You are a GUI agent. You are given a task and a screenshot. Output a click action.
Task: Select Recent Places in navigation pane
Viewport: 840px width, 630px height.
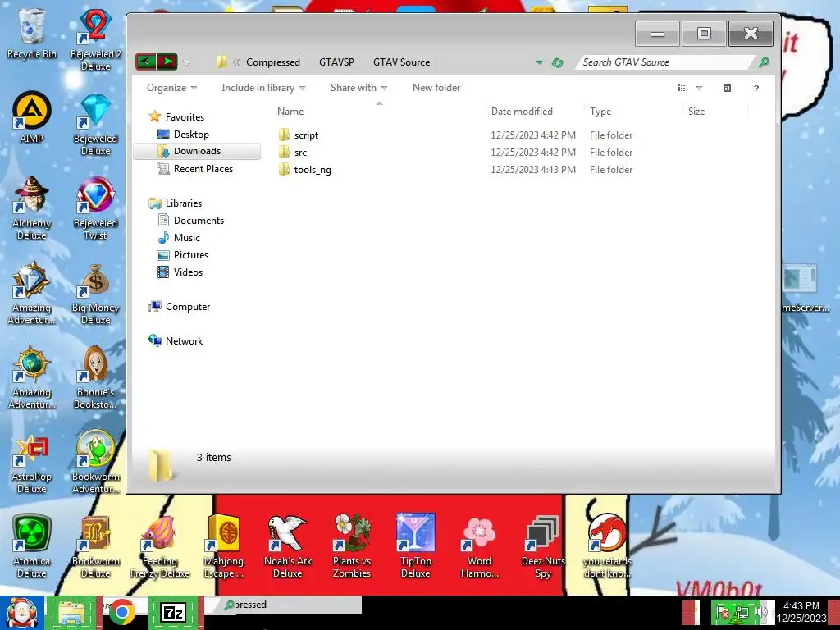tap(203, 169)
